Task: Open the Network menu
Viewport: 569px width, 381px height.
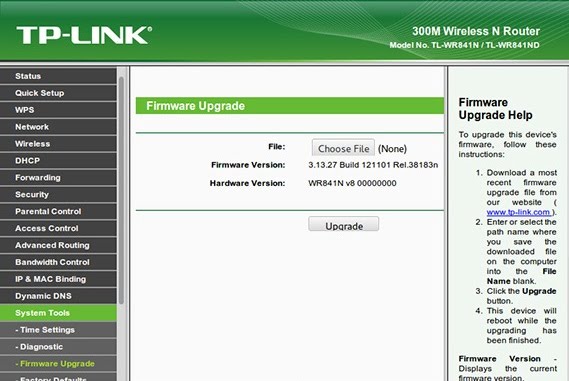Action: tap(58, 127)
